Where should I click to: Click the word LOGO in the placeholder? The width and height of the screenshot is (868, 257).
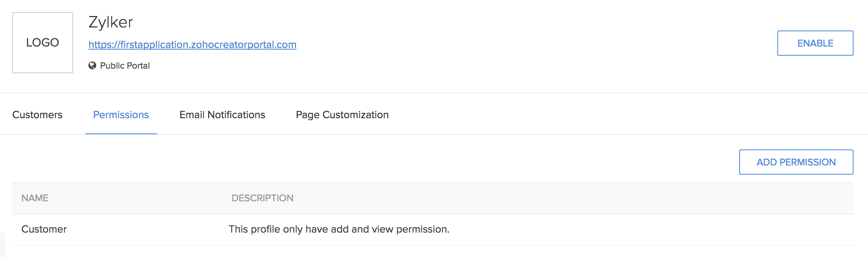pos(43,43)
